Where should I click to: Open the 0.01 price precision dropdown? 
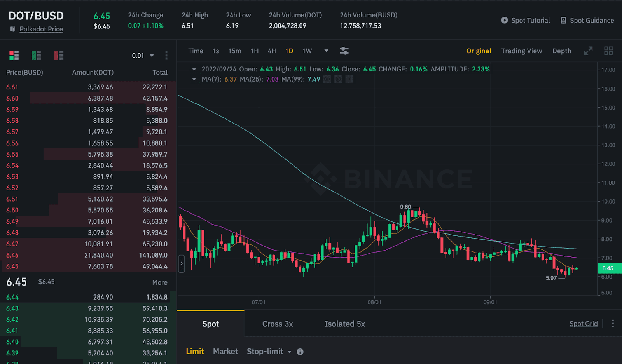143,56
